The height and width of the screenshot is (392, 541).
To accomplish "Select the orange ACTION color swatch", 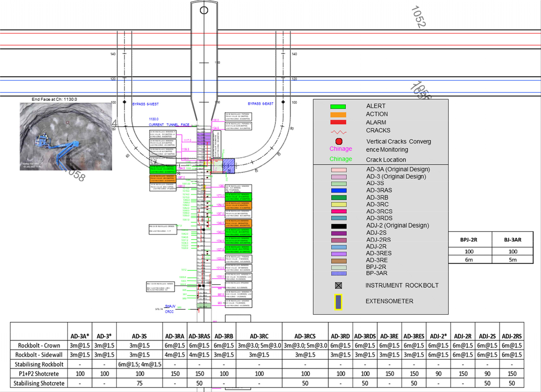I will 338,115.
